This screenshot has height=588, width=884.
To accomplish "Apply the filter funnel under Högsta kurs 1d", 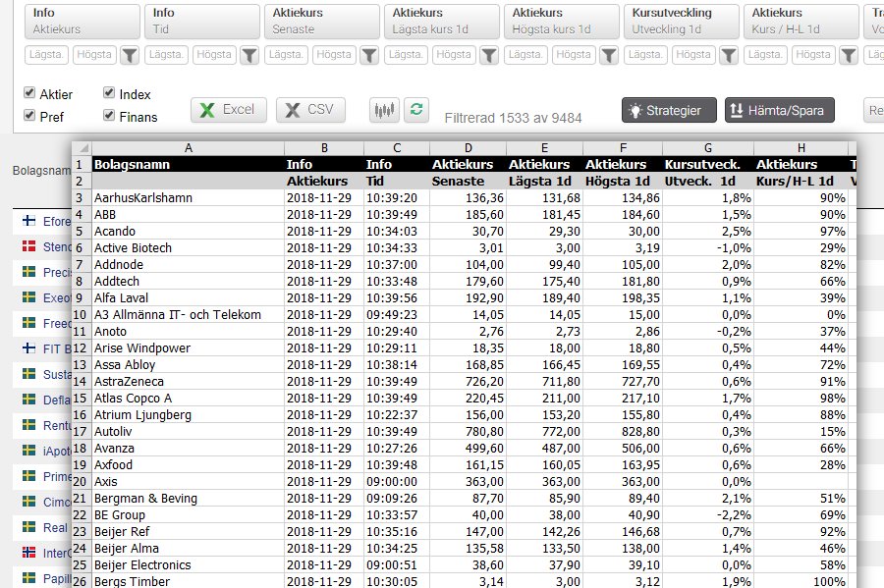I will tap(609, 55).
